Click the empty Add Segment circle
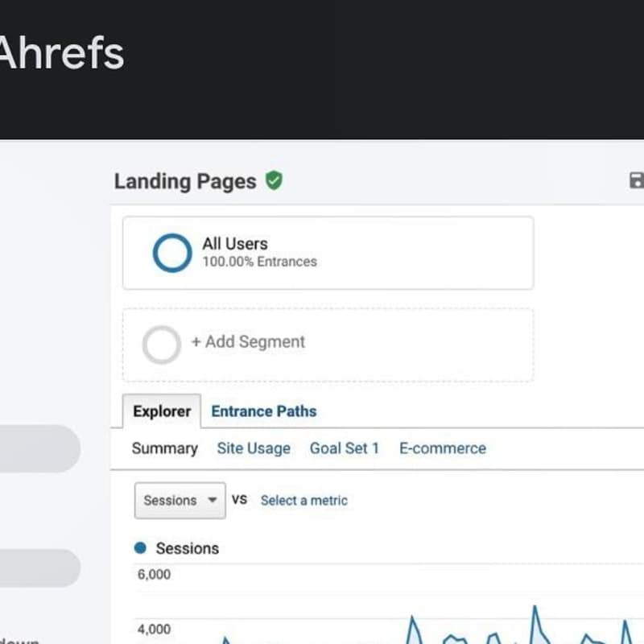The height and width of the screenshot is (644, 644). pos(162,345)
